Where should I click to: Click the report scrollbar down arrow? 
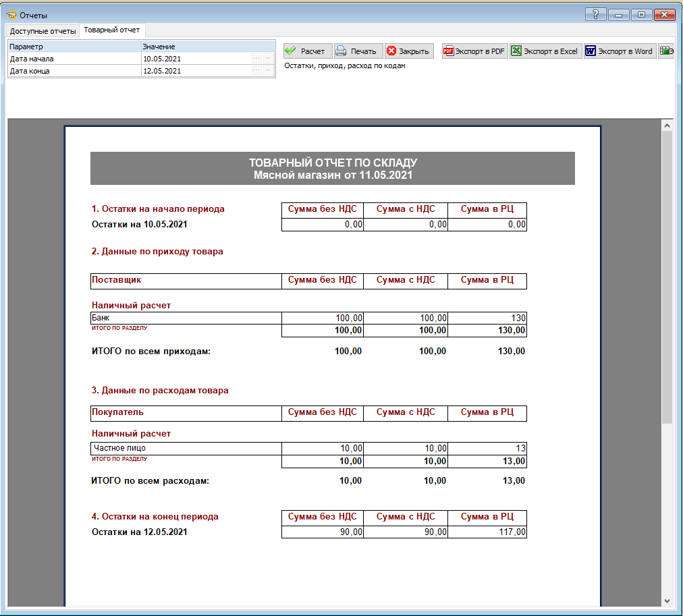pyautogui.click(x=667, y=600)
